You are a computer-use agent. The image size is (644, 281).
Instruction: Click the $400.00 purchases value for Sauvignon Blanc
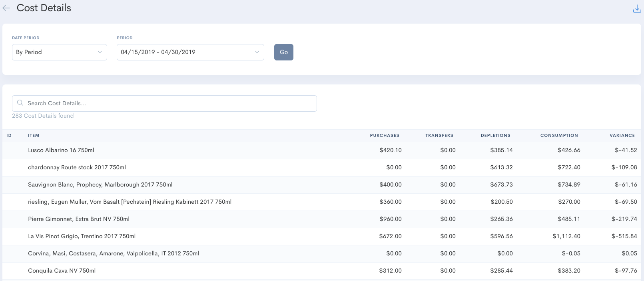click(391, 185)
